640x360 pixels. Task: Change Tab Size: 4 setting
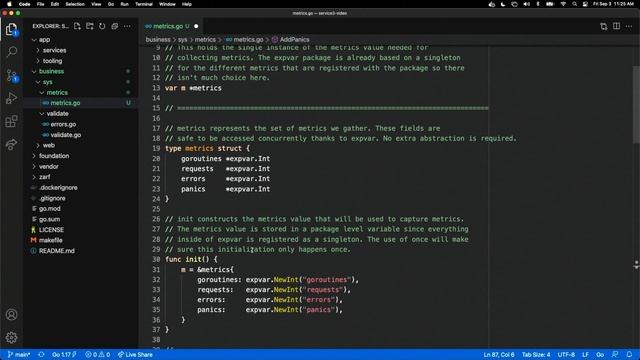(x=536, y=354)
